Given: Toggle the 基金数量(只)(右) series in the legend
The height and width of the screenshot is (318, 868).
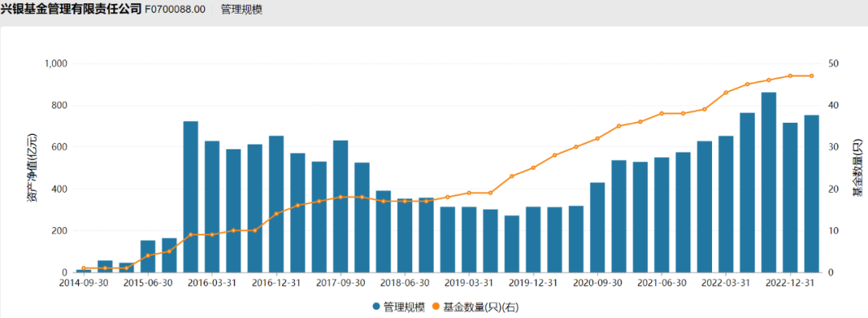Looking at the screenshot, I should [476, 306].
